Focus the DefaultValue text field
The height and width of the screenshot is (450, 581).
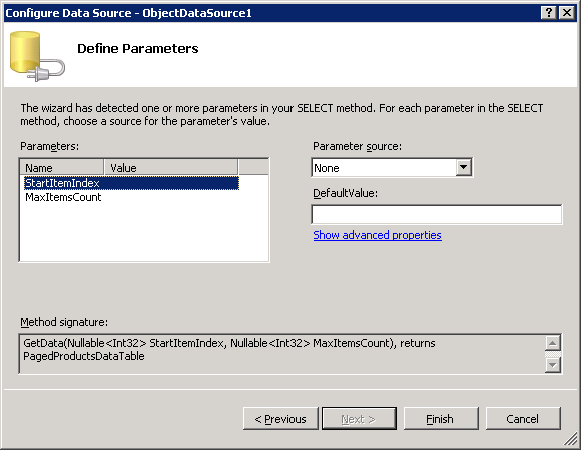(x=437, y=214)
